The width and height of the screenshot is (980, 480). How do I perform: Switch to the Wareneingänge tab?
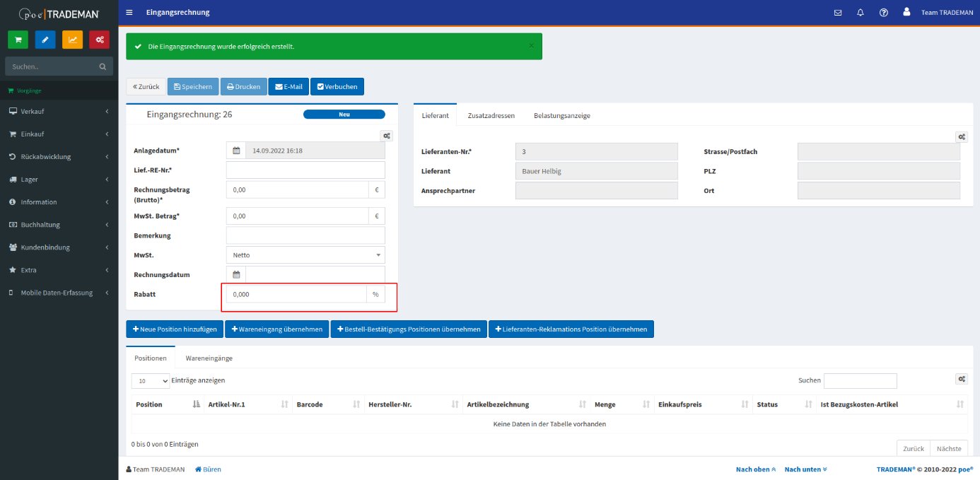209,358
